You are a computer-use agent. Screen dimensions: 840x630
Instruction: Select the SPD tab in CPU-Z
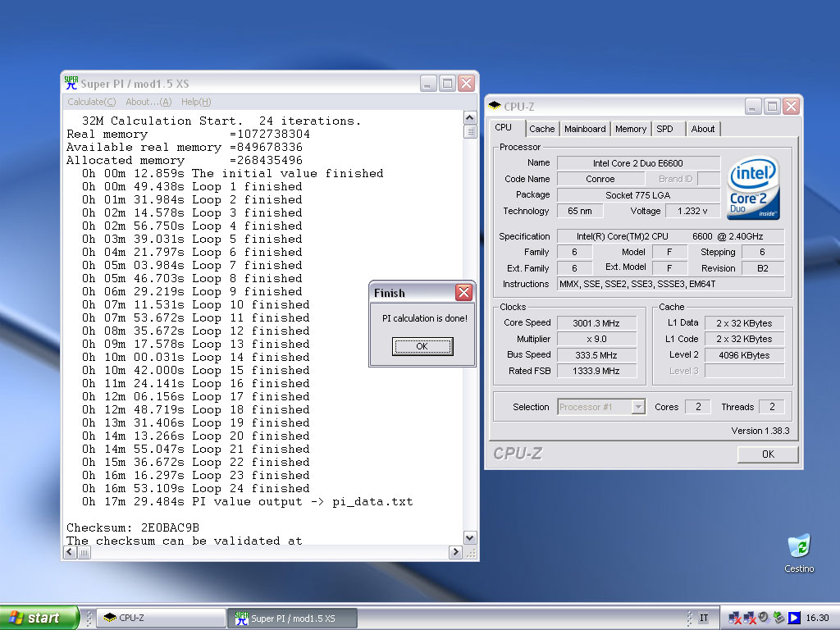coord(665,129)
